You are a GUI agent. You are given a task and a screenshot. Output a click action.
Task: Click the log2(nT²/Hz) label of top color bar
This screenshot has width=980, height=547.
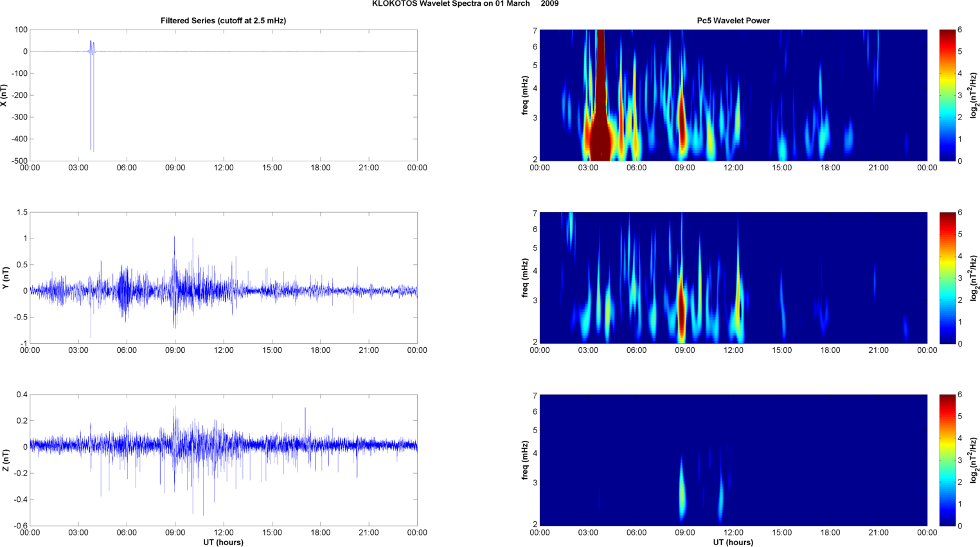click(x=974, y=95)
